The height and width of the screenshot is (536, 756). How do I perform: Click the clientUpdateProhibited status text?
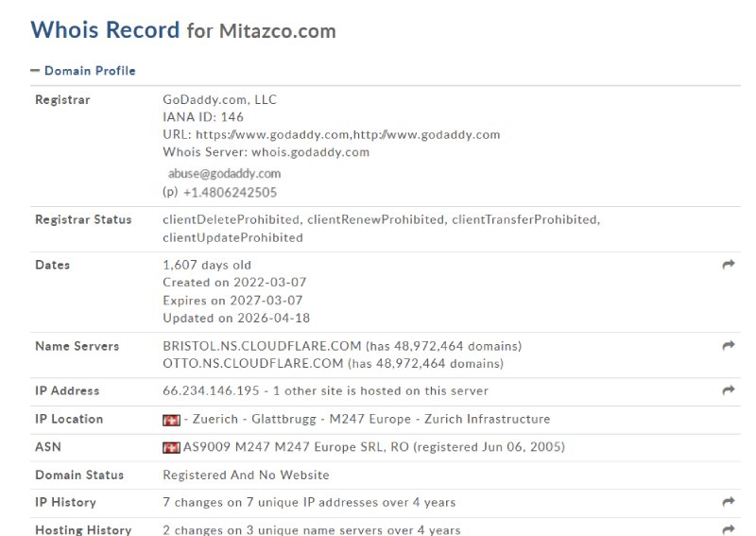click(232, 237)
